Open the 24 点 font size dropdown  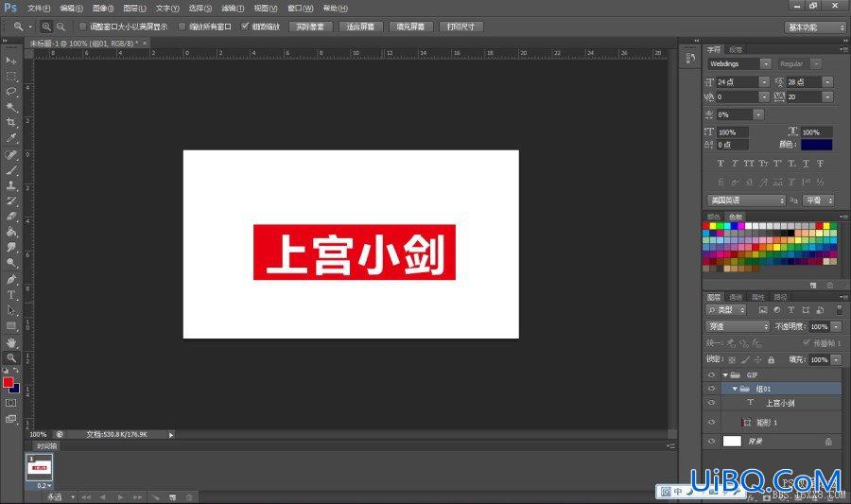[x=764, y=82]
